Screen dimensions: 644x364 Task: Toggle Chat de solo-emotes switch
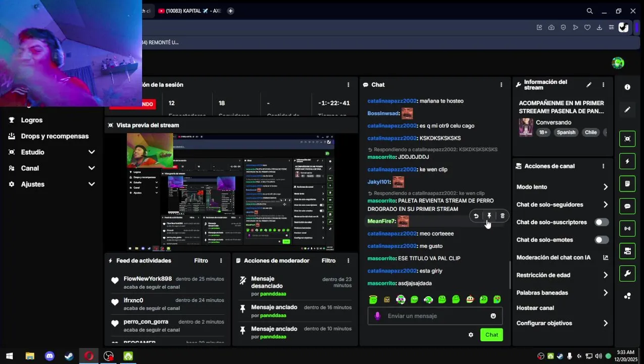[x=602, y=240]
